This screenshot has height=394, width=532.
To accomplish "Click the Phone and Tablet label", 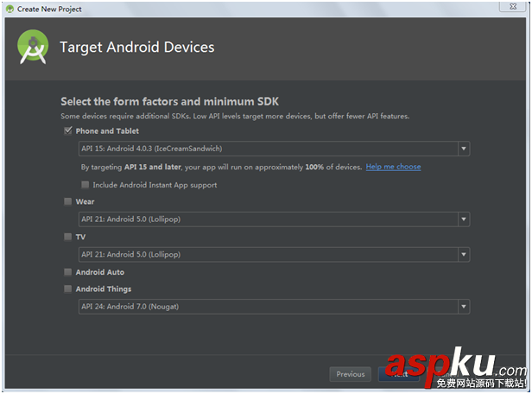I will (x=107, y=131).
